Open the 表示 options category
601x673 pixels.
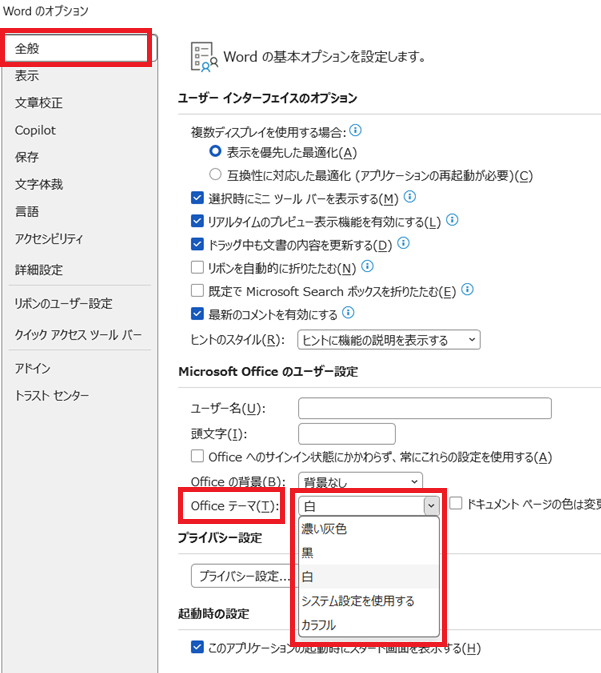tap(27, 76)
